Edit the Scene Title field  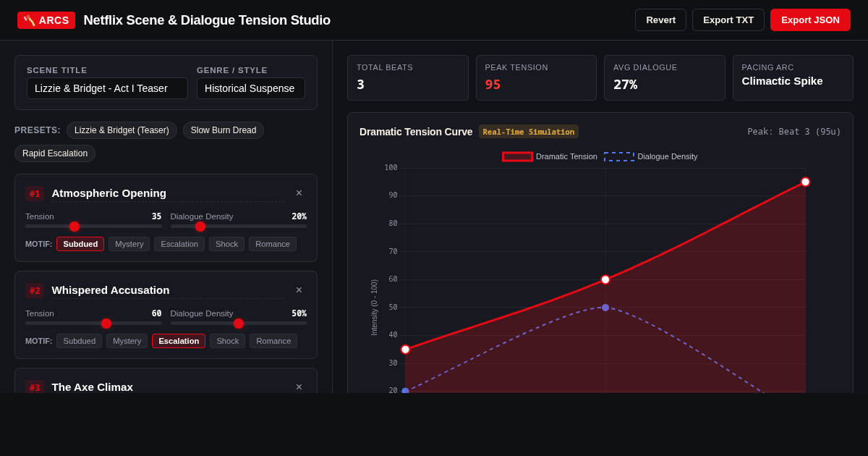coord(107,88)
